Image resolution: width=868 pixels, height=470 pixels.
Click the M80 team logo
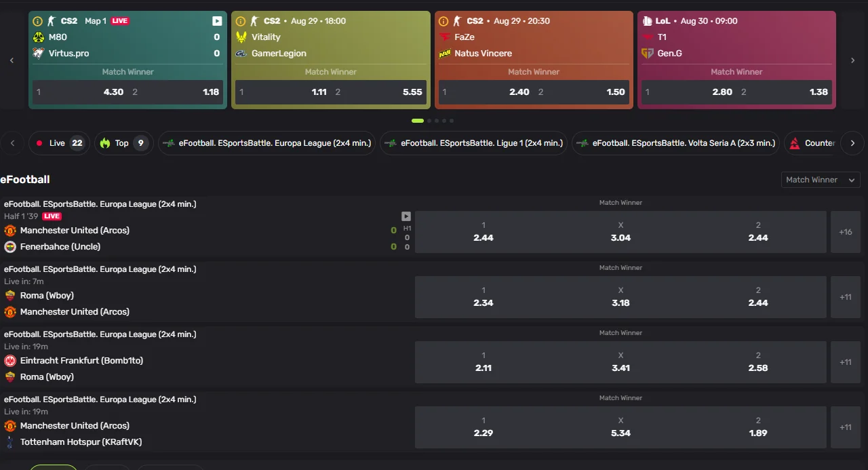click(39, 37)
